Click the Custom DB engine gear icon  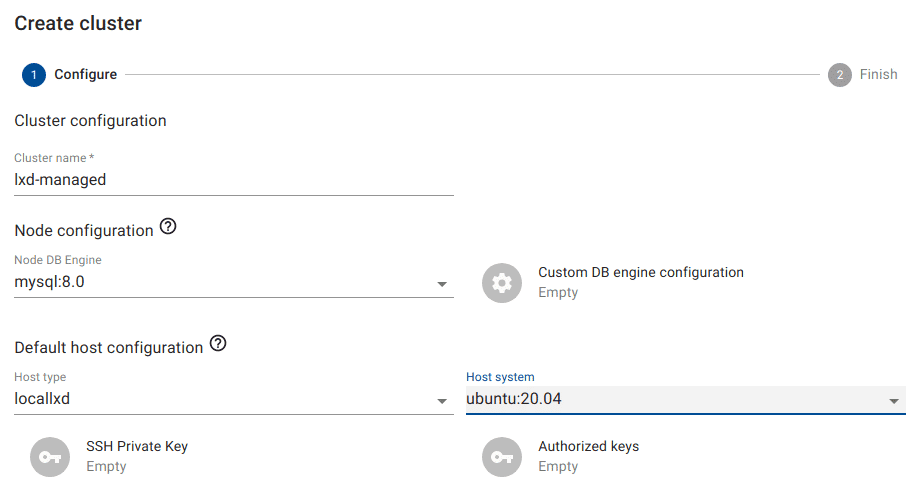502,283
